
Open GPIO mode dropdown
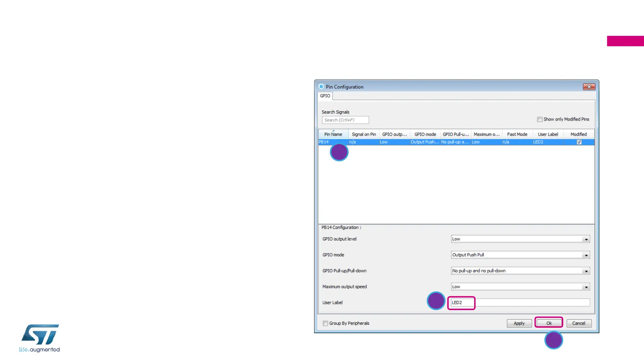pos(521,255)
